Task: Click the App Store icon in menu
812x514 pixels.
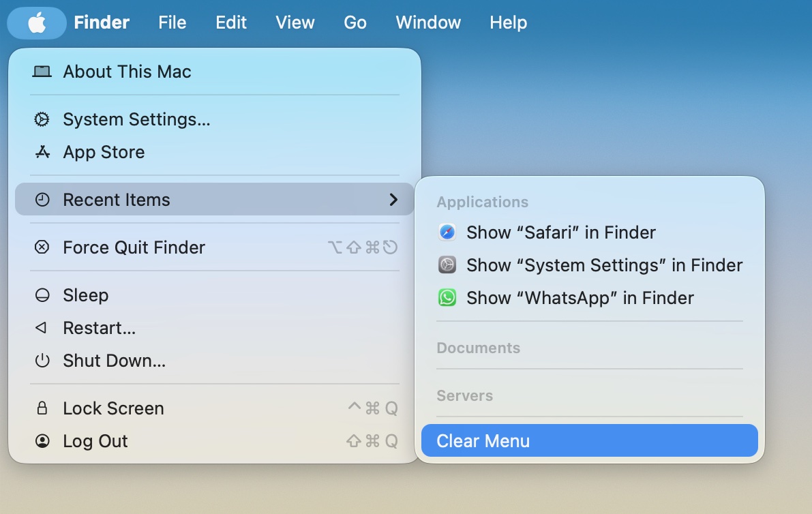Action: 42,152
